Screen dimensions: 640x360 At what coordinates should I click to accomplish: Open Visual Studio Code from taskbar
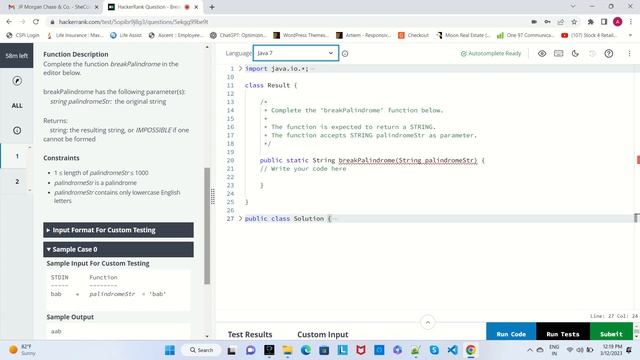tap(452, 350)
